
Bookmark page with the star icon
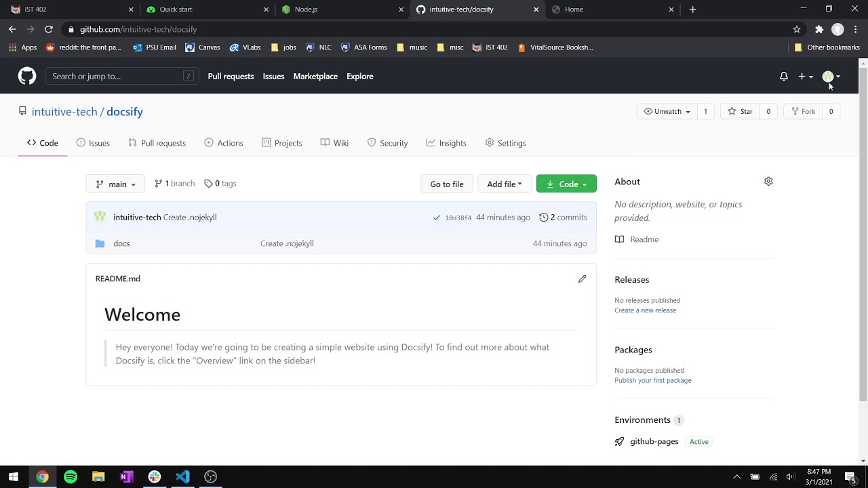coord(797,29)
